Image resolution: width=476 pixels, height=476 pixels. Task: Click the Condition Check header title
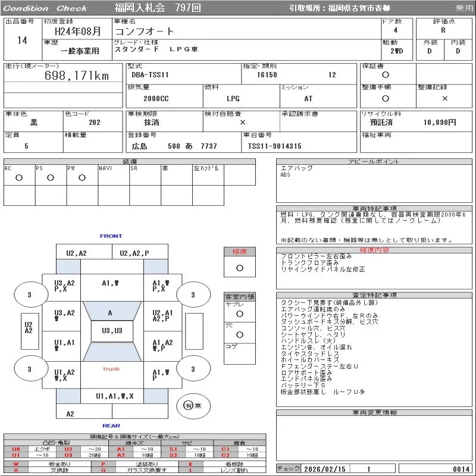click(45, 8)
